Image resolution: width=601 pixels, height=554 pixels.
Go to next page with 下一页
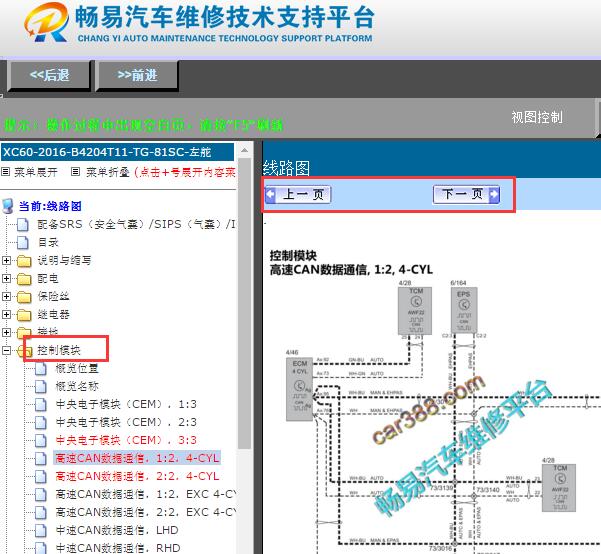pyautogui.click(x=466, y=194)
